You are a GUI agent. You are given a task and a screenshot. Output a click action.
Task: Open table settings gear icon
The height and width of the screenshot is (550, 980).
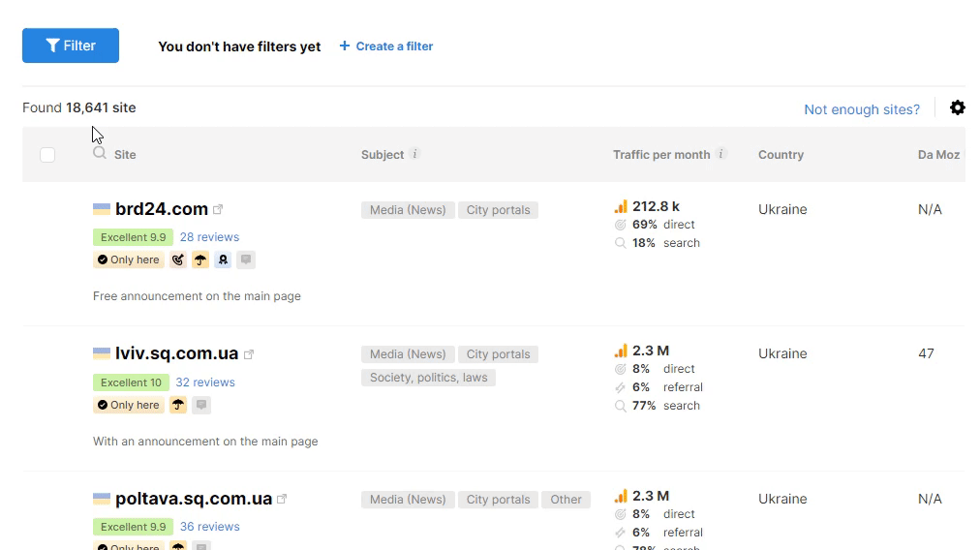pos(957,107)
